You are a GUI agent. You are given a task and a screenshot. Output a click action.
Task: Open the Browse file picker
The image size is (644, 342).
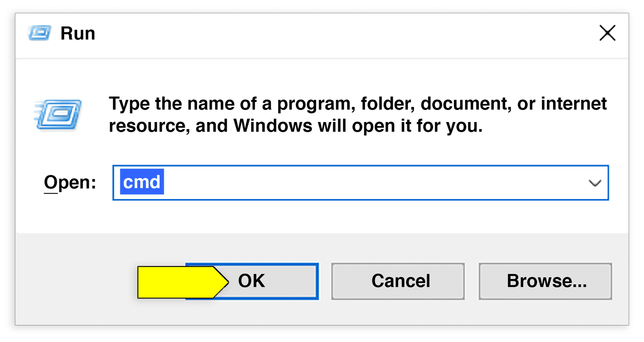(545, 281)
